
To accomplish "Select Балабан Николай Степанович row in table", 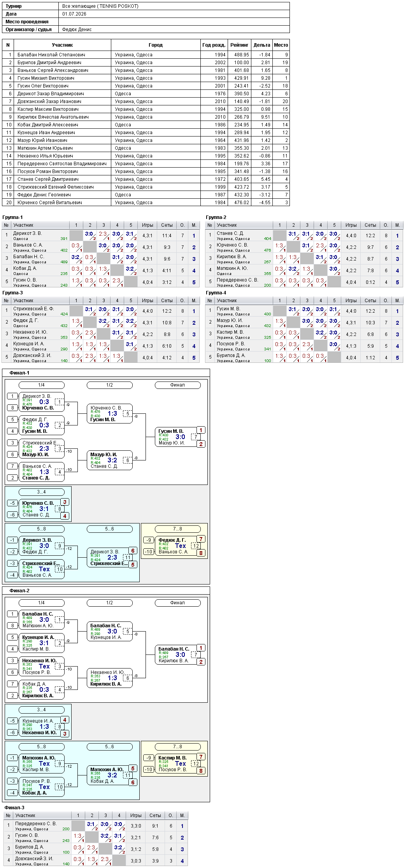I will 146,55.
